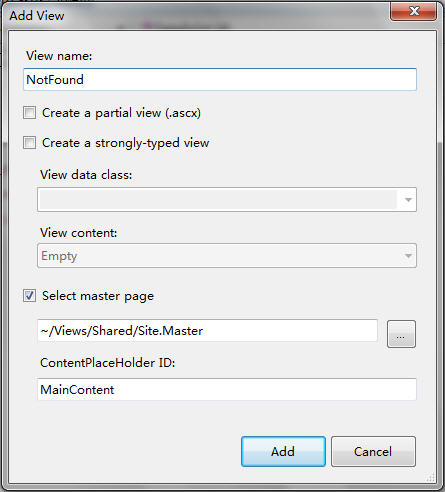Click the Empty view content combo box

click(x=227, y=256)
